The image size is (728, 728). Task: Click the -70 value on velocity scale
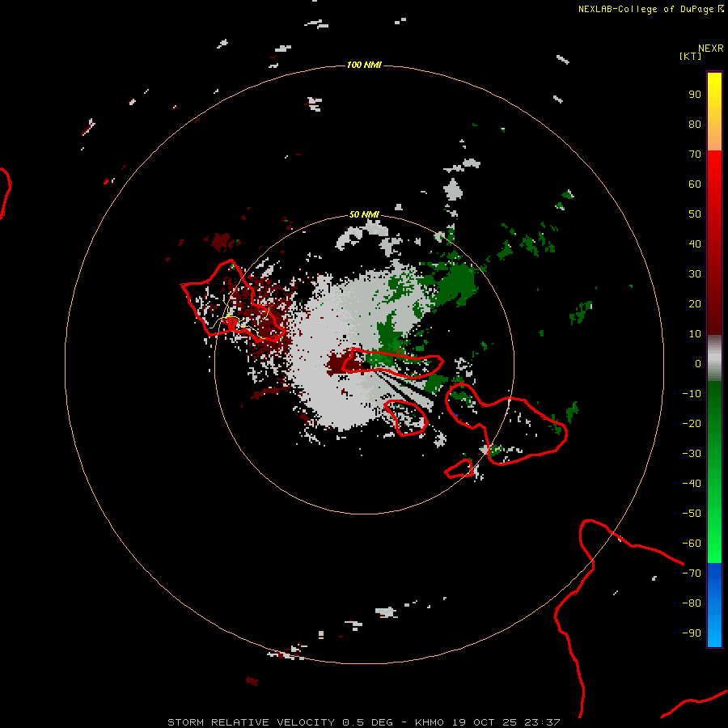[x=692, y=574]
